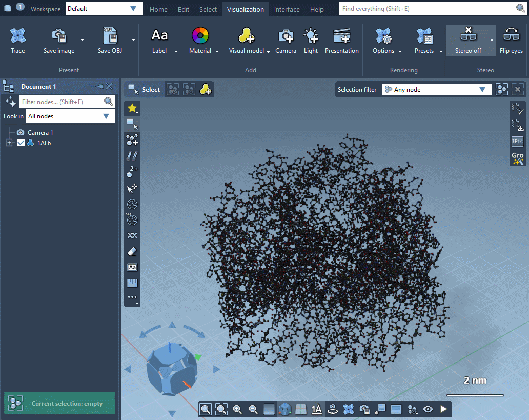Toggle the eye visibility icon in bottom bar
The image size is (529, 420).
click(428, 409)
